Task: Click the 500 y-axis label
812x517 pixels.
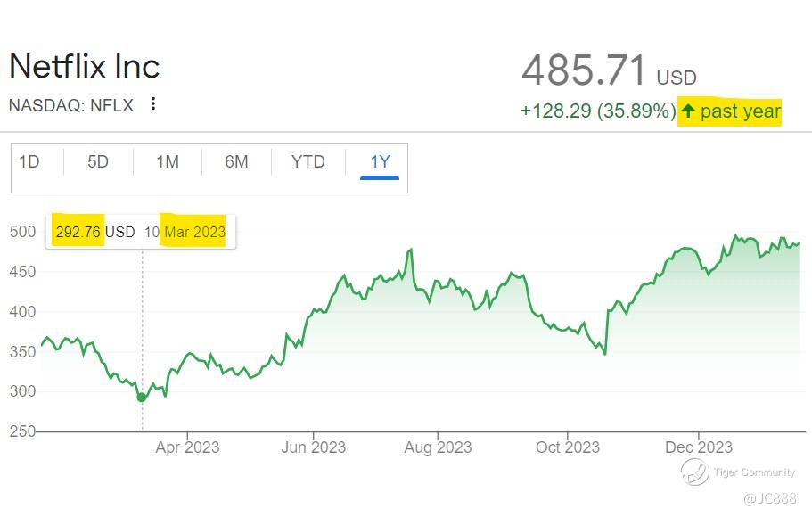Action: (x=23, y=232)
